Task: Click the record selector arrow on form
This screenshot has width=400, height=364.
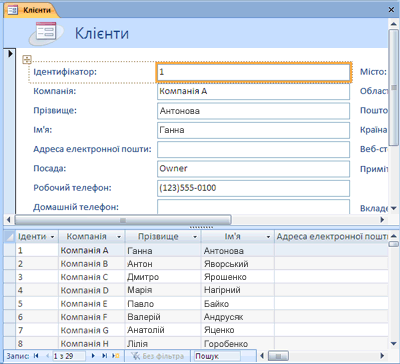Action: (10, 53)
